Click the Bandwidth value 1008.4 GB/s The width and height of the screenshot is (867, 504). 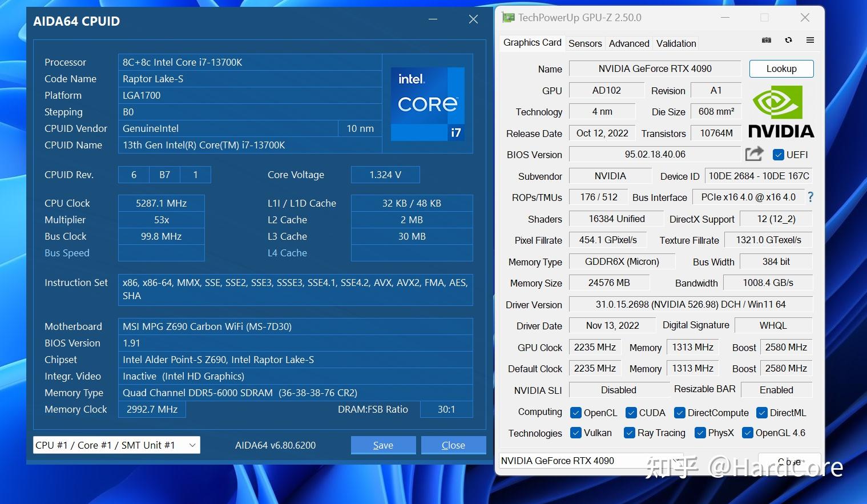click(768, 283)
